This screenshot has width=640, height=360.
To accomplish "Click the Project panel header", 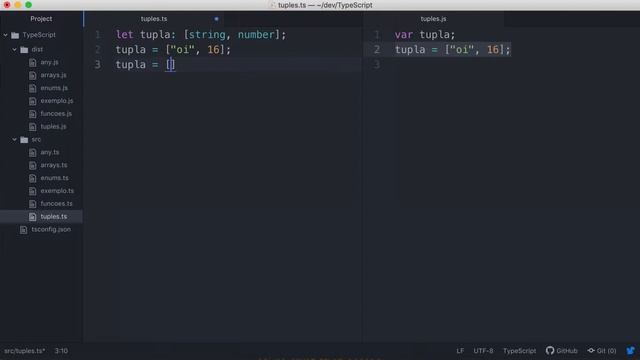I will point(41,19).
